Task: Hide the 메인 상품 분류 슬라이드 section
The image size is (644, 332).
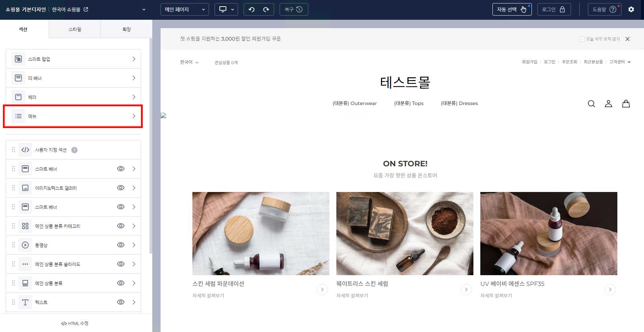Action: point(121,264)
